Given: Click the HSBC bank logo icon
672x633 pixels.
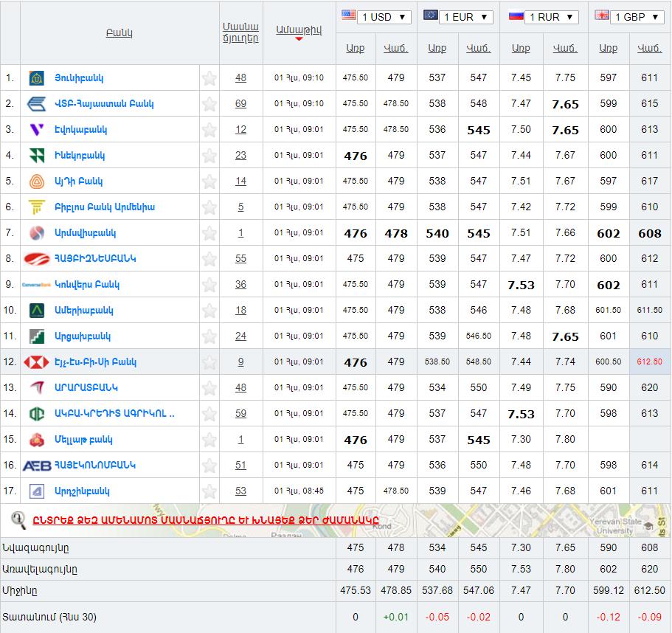Looking at the screenshot, I should point(36,362).
